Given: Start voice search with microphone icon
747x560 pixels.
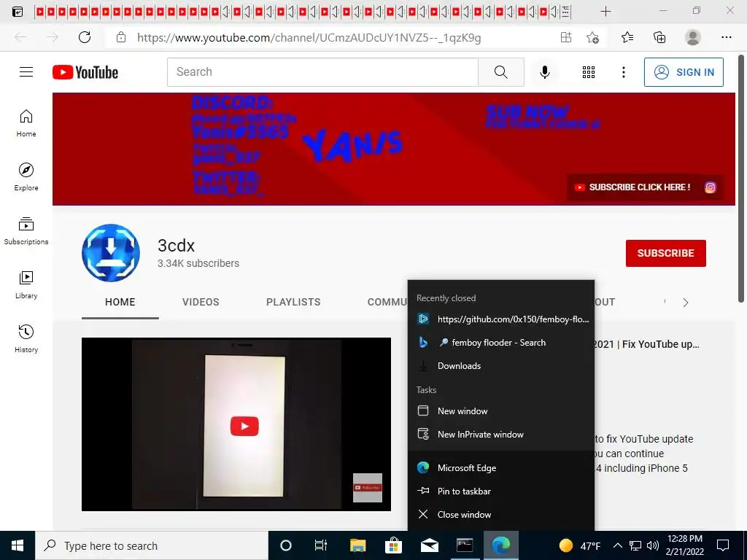Looking at the screenshot, I should [x=544, y=72].
